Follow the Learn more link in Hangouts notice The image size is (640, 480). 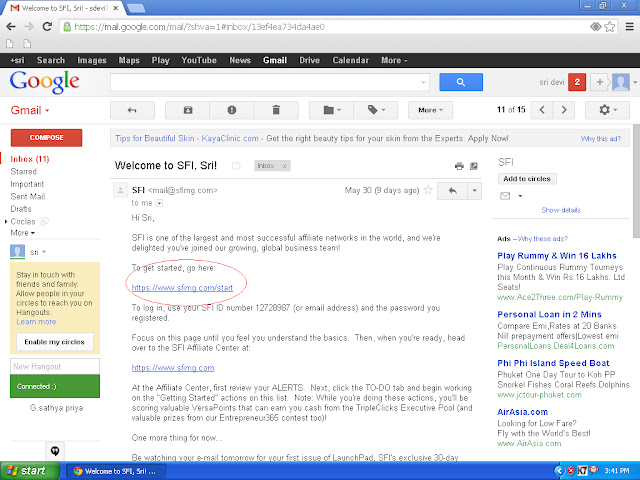[x=36, y=322]
